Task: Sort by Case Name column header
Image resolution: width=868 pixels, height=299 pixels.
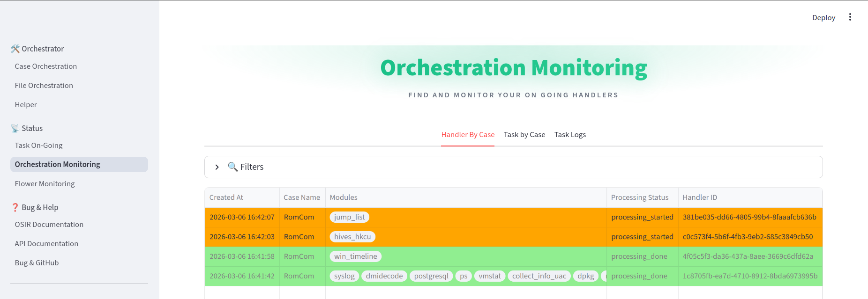Action: pyautogui.click(x=302, y=197)
